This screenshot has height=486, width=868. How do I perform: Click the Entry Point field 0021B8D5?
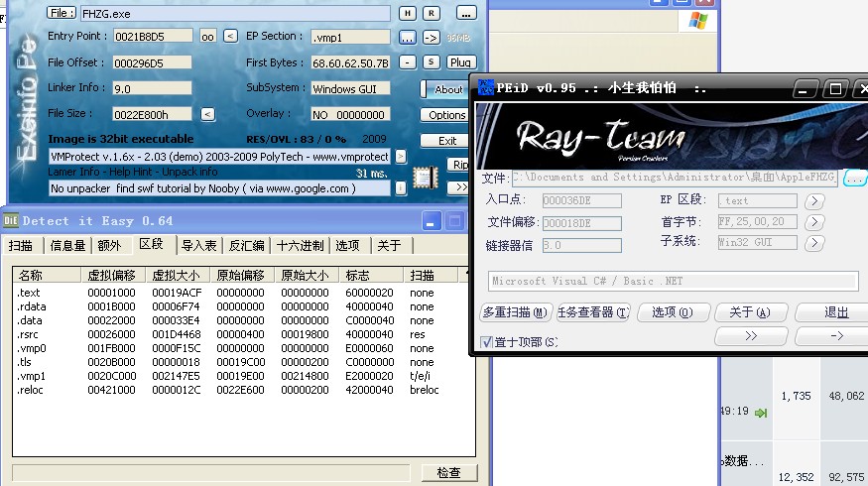(x=153, y=37)
